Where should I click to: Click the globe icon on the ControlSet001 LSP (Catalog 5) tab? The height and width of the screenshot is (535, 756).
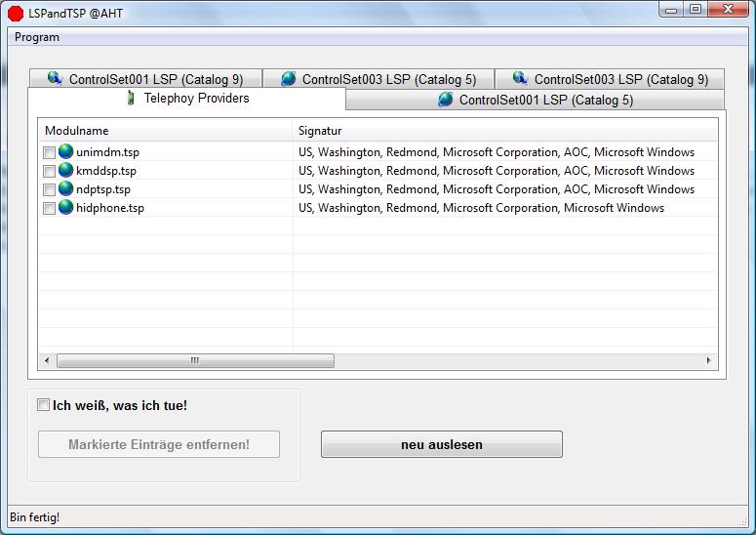[445, 99]
